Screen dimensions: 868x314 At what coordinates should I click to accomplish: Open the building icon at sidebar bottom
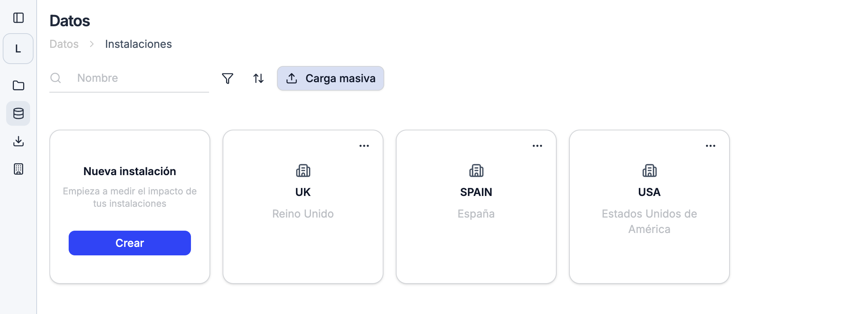(18, 169)
